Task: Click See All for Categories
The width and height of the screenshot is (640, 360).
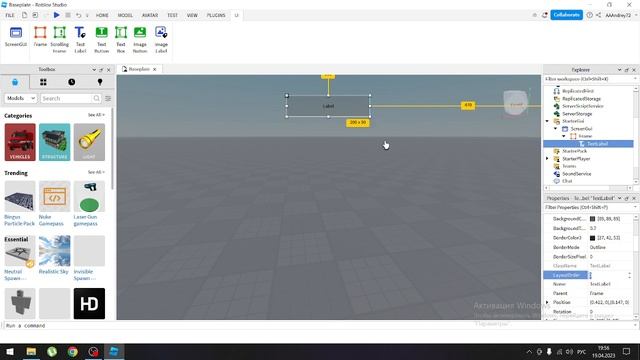Action: click(x=96, y=115)
